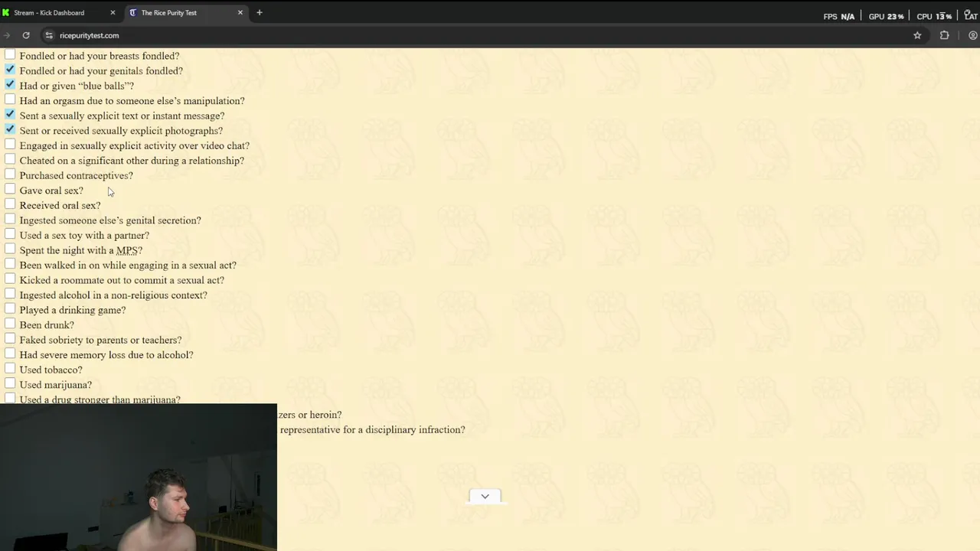Image resolution: width=980 pixels, height=551 pixels.
Task: Uncheck the "blue balls" checkbox
Action: click(x=10, y=85)
